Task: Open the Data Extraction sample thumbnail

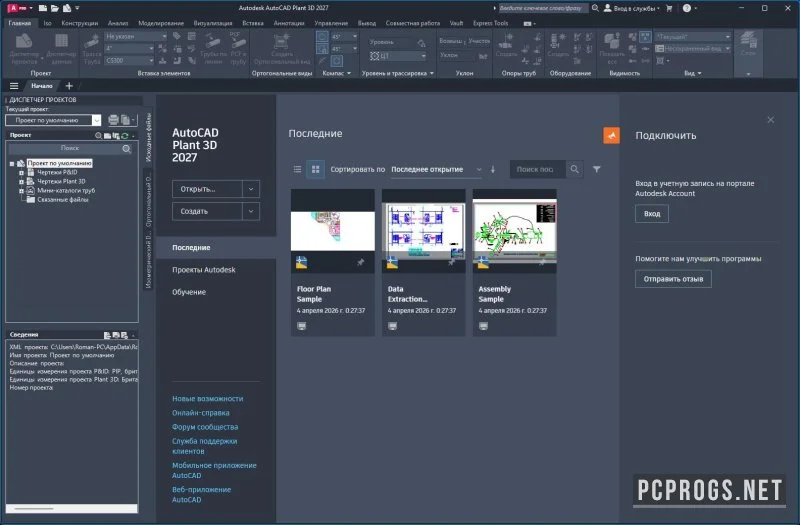Action: (423, 231)
